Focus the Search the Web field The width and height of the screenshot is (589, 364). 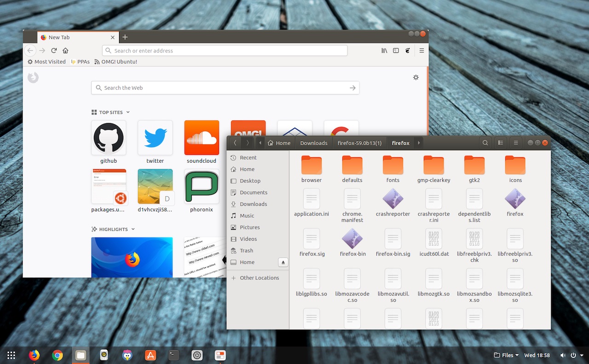tap(225, 88)
